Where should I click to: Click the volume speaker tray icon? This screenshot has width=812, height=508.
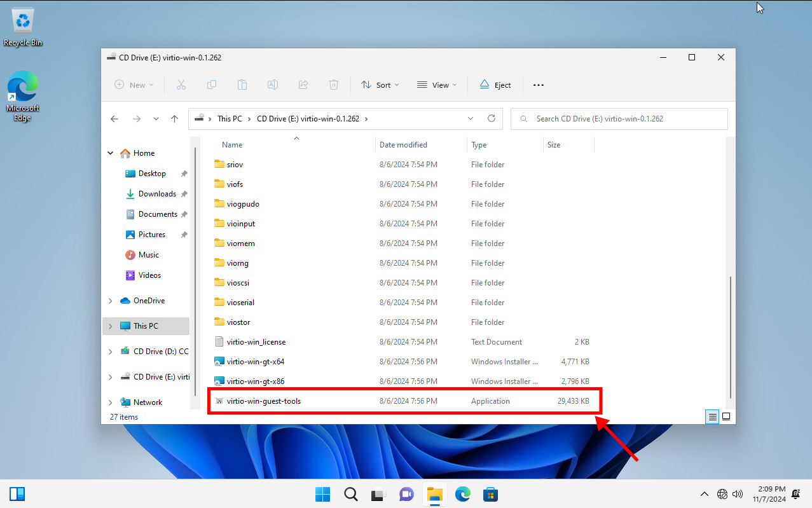738,494
